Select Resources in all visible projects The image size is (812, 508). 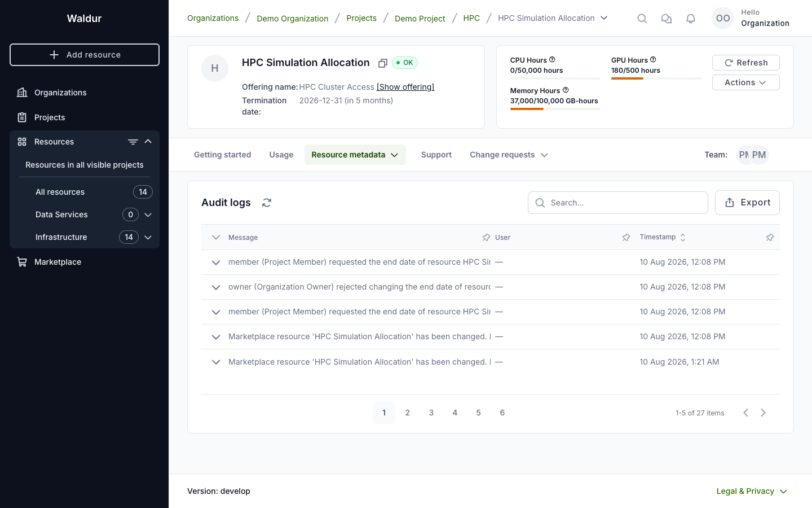coord(85,165)
